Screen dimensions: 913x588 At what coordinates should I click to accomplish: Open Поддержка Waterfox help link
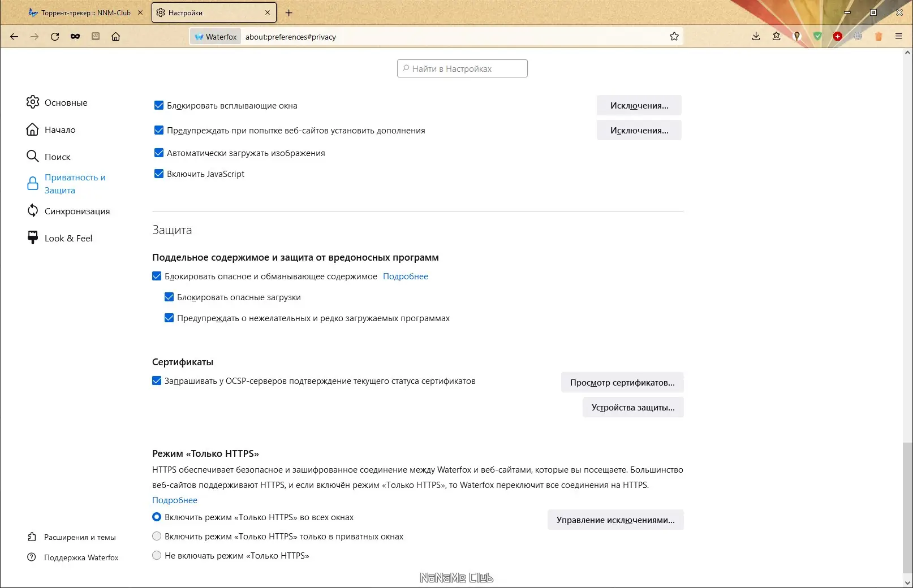click(73, 557)
